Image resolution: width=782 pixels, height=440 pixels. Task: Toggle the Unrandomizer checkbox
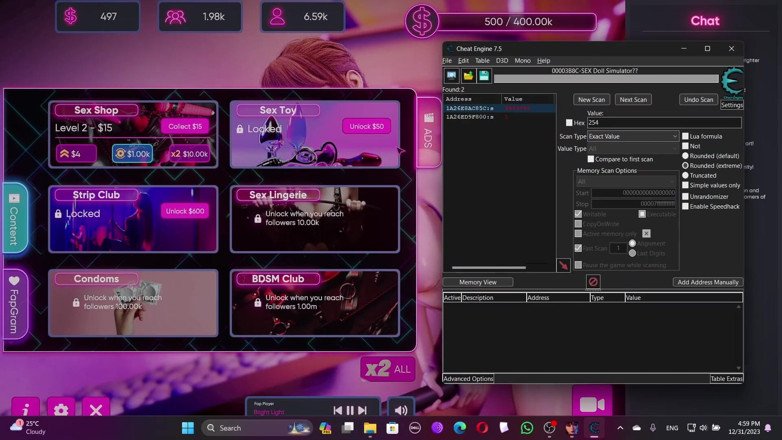[x=685, y=197]
